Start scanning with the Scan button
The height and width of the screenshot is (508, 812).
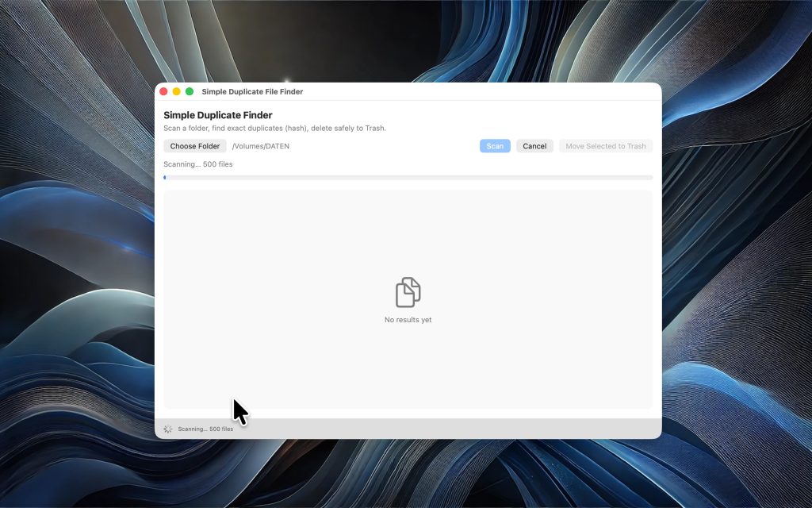click(x=495, y=146)
